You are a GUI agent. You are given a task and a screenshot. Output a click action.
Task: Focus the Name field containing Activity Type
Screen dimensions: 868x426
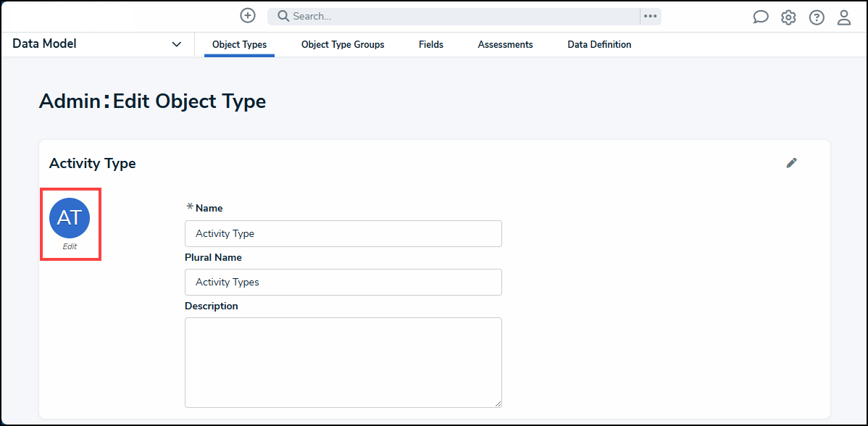click(x=343, y=233)
